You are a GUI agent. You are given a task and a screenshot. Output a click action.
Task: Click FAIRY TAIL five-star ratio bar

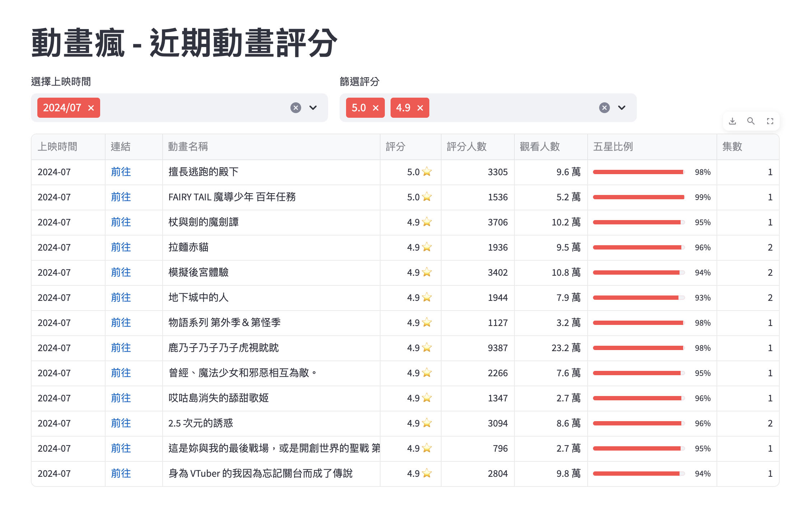pos(638,197)
